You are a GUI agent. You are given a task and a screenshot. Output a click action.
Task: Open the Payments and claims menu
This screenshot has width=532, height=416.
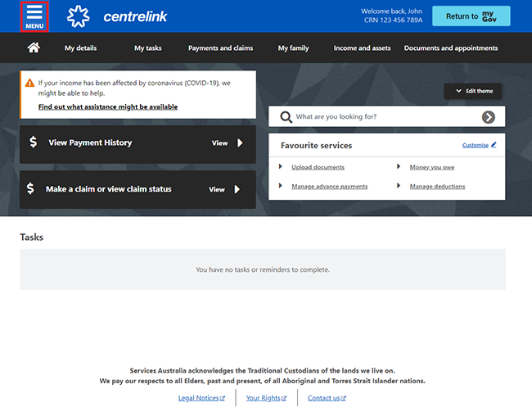(220, 48)
